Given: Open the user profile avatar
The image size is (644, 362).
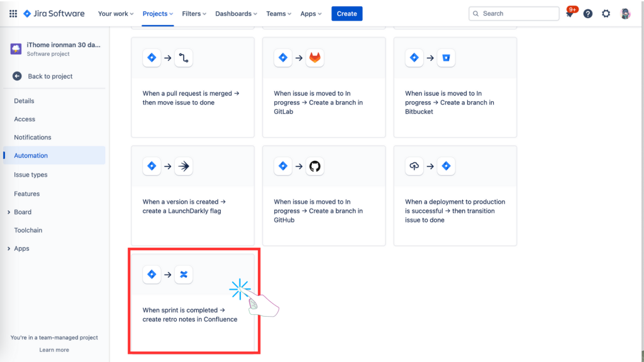Looking at the screenshot, I should [625, 14].
